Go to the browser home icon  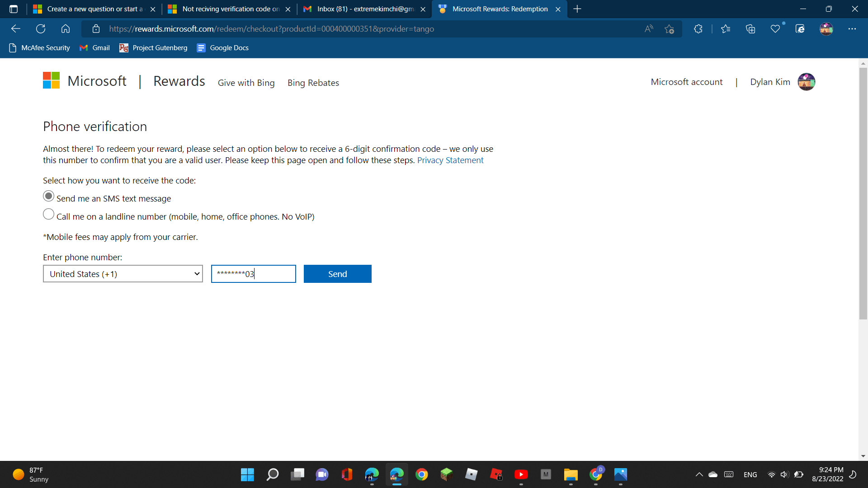click(x=66, y=29)
